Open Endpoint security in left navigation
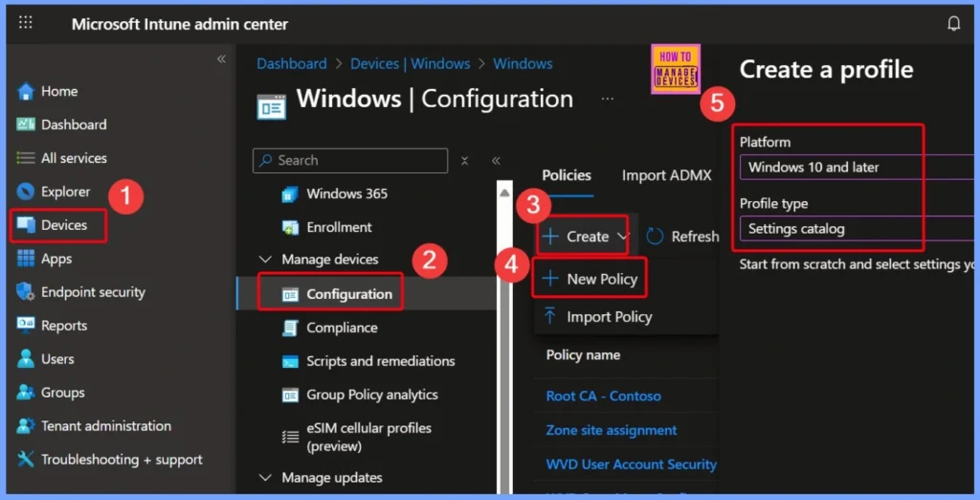This screenshot has height=500, width=980. coord(93,292)
